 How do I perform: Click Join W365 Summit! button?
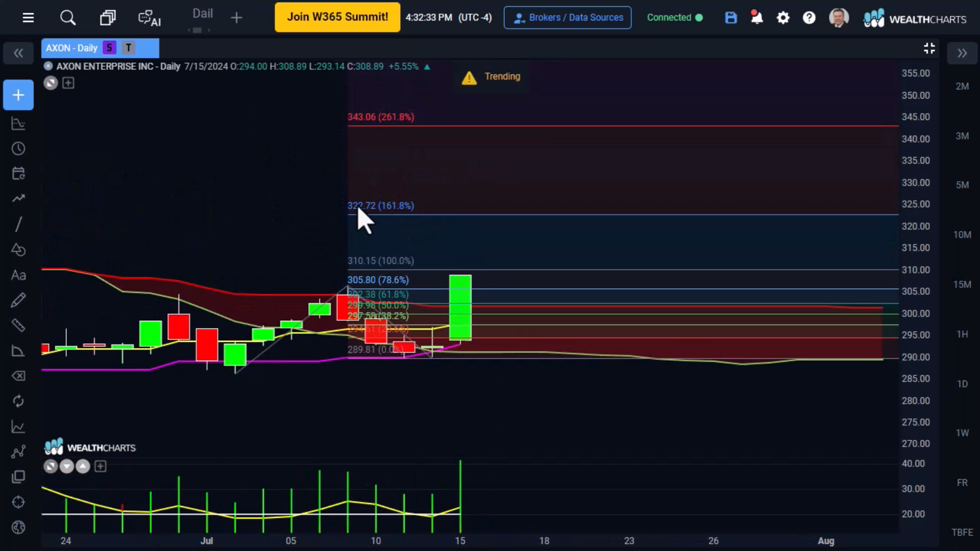[x=337, y=17]
